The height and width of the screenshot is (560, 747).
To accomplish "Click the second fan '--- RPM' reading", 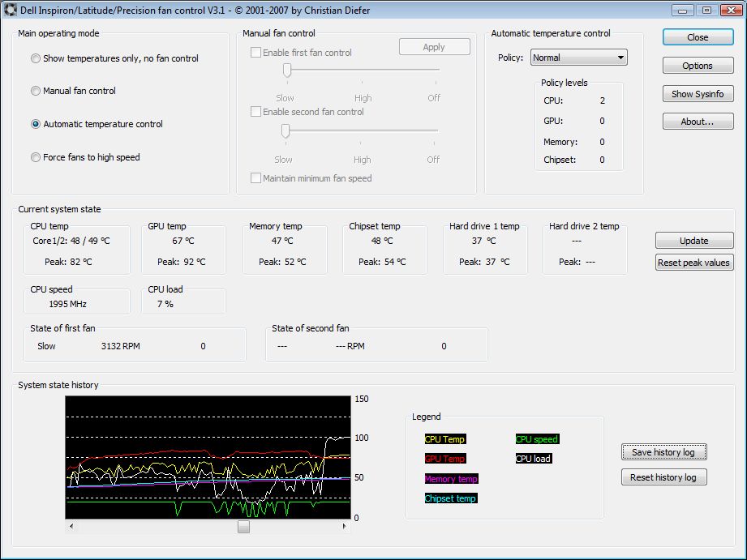I will coord(350,346).
